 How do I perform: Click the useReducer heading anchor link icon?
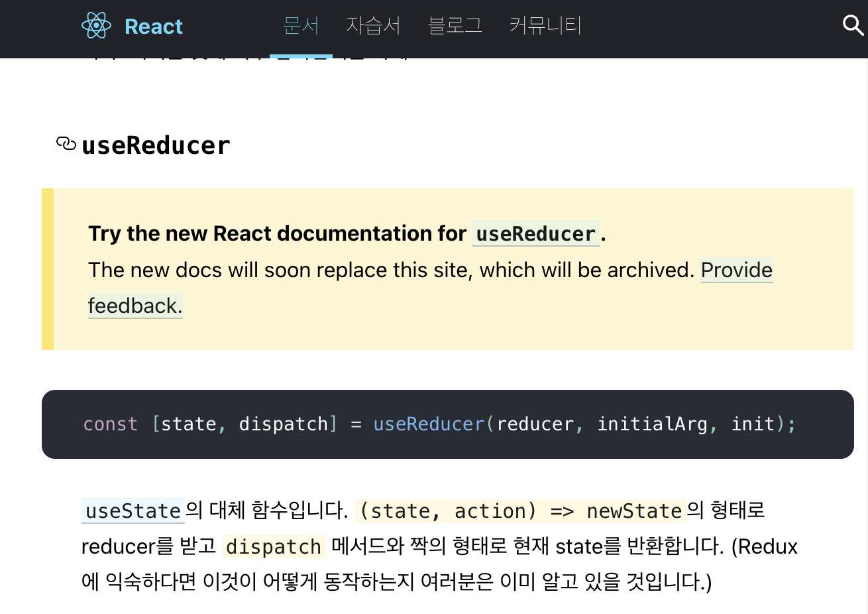(66, 143)
